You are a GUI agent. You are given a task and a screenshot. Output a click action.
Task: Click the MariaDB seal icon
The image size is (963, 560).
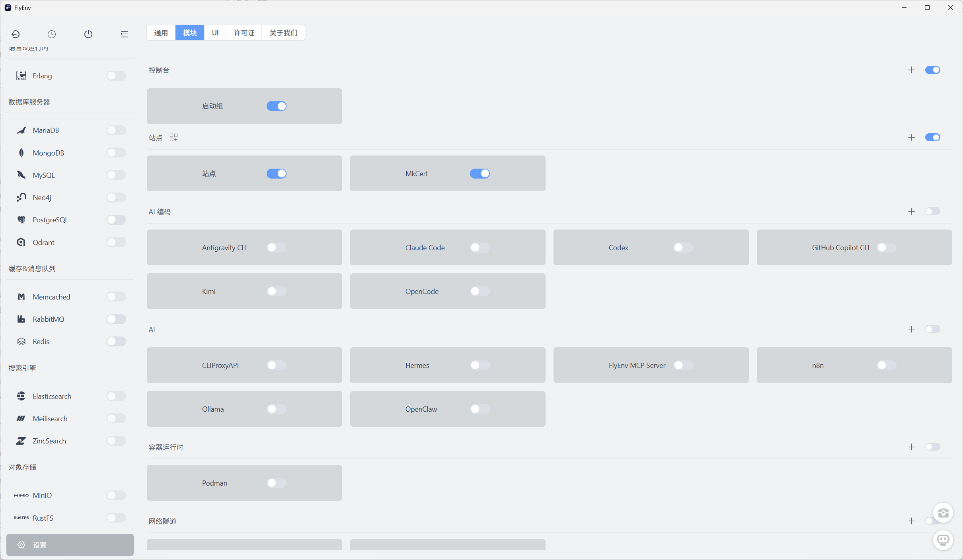[21, 130]
